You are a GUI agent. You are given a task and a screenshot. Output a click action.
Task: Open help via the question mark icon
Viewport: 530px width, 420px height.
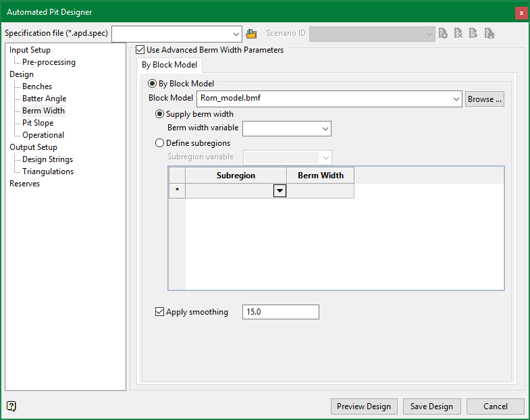pos(11,406)
